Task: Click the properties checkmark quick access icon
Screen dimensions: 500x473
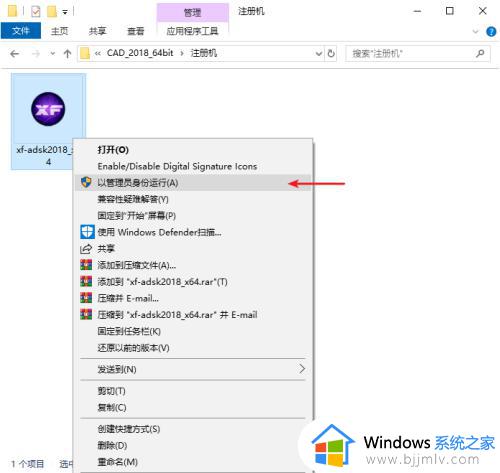Action: point(35,12)
